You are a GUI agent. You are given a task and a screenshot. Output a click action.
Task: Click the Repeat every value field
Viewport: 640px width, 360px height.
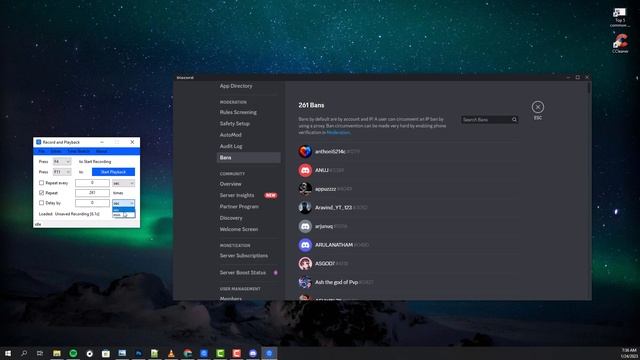coord(92,183)
